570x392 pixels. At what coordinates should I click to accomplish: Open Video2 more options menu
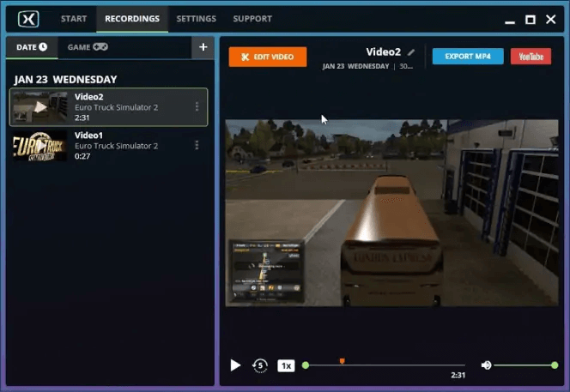(197, 106)
